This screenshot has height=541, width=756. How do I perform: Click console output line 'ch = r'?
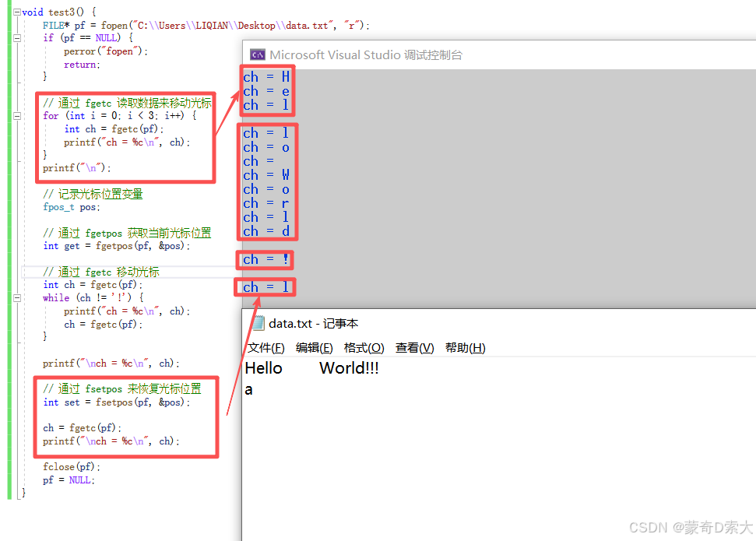(266, 203)
